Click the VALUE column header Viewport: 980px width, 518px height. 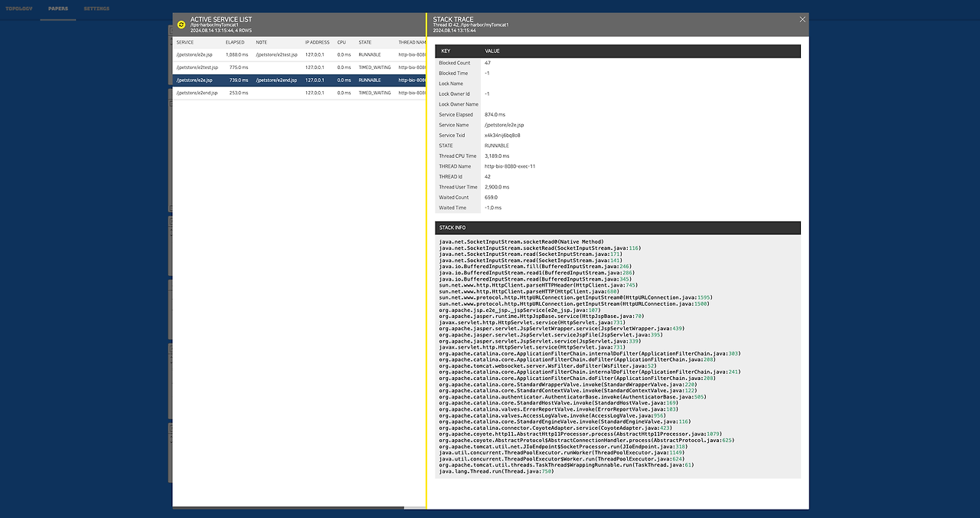click(x=492, y=51)
